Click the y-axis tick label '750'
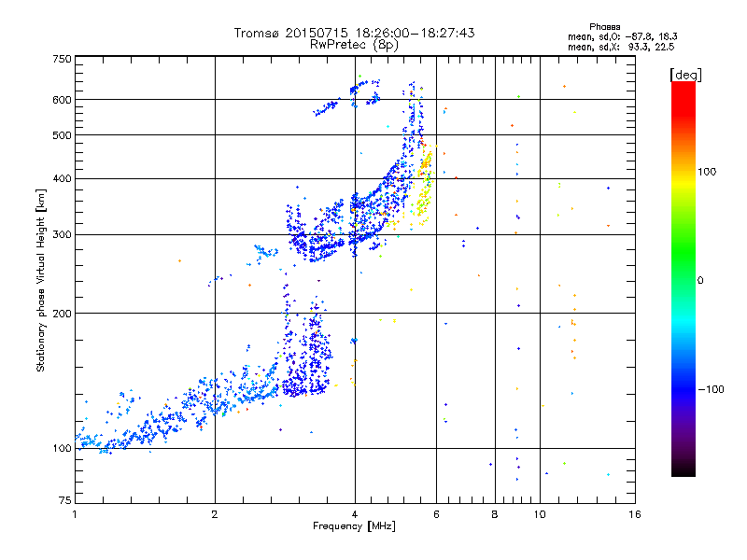 [62, 59]
